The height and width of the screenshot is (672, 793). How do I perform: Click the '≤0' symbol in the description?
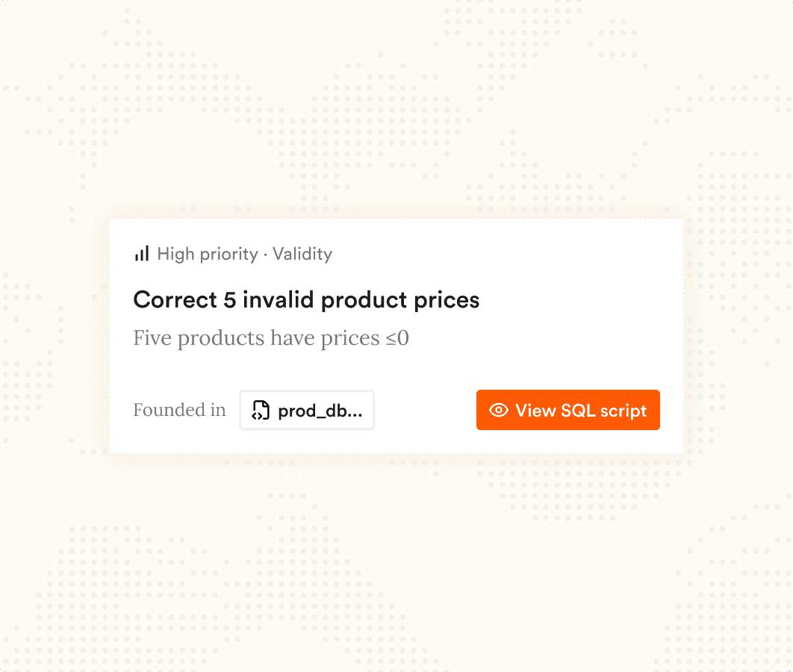pyautogui.click(x=397, y=338)
